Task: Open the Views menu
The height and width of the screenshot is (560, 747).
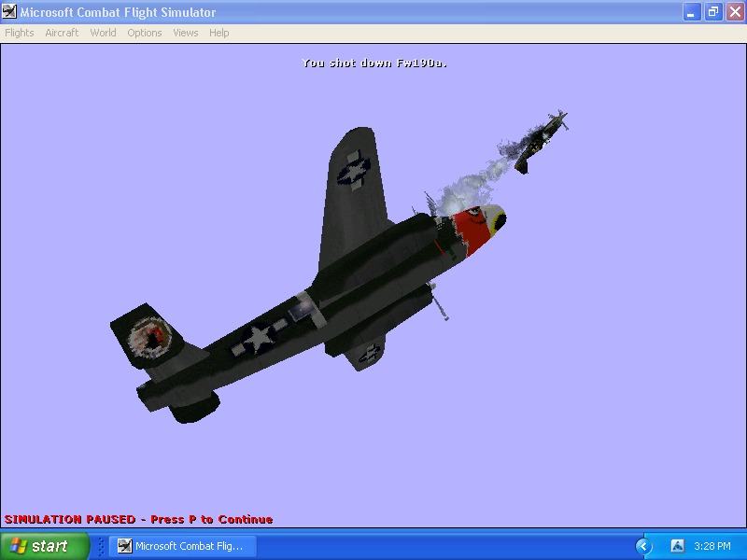Action: pyautogui.click(x=185, y=33)
